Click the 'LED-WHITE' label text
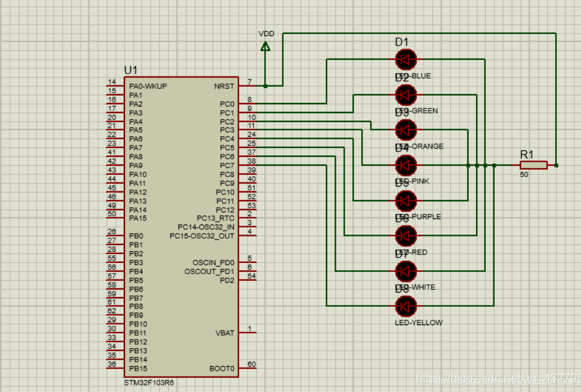 point(415,287)
